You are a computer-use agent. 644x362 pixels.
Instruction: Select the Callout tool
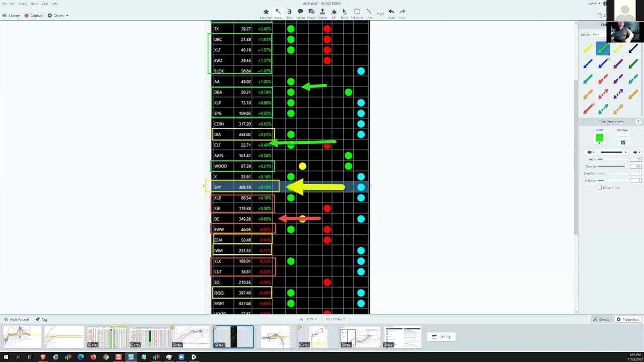coord(300,13)
